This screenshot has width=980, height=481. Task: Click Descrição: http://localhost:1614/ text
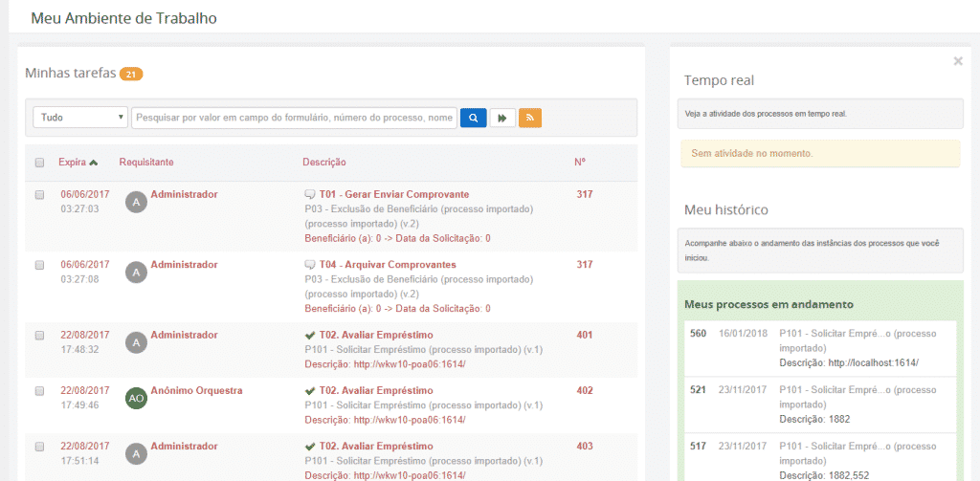pyautogui.click(x=849, y=362)
